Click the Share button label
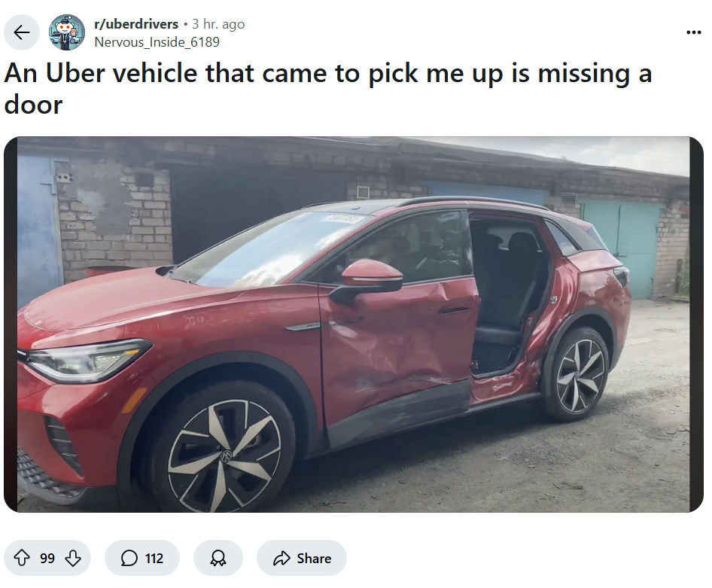712x588 pixels. pyautogui.click(x=314, y=558)
